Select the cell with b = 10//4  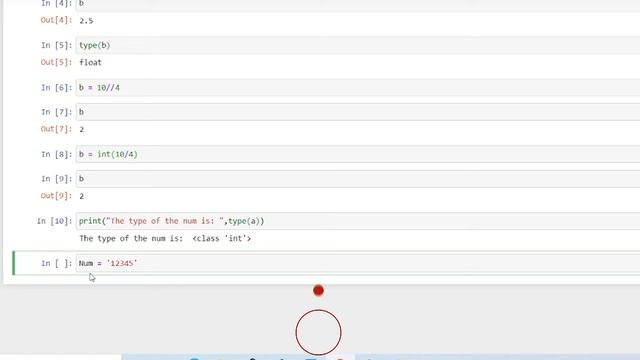[x=358, y=88]
